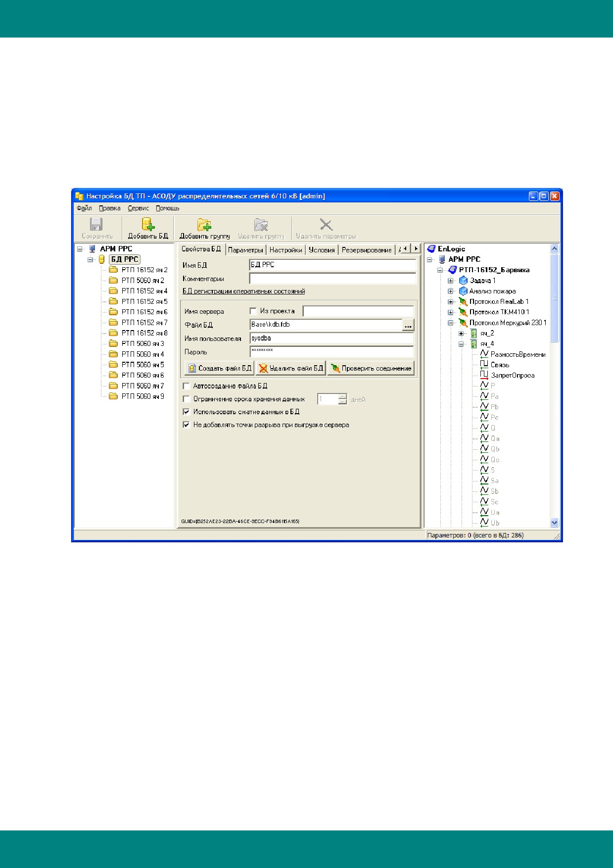Image resolution: width=613 pixels, height=868 pixels.
Task: Click the Протокол RealLab 1 plug icon
Action: [463, 301]
